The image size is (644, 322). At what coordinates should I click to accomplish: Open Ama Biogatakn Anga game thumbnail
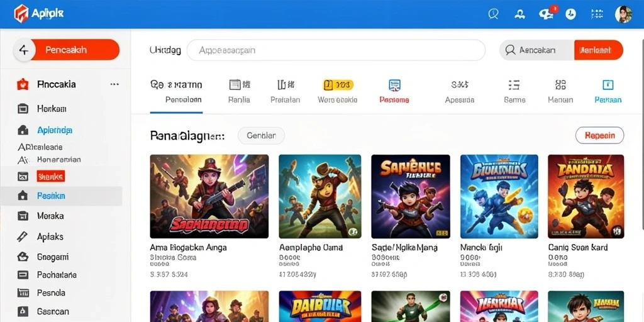click(x=209, y=196)
